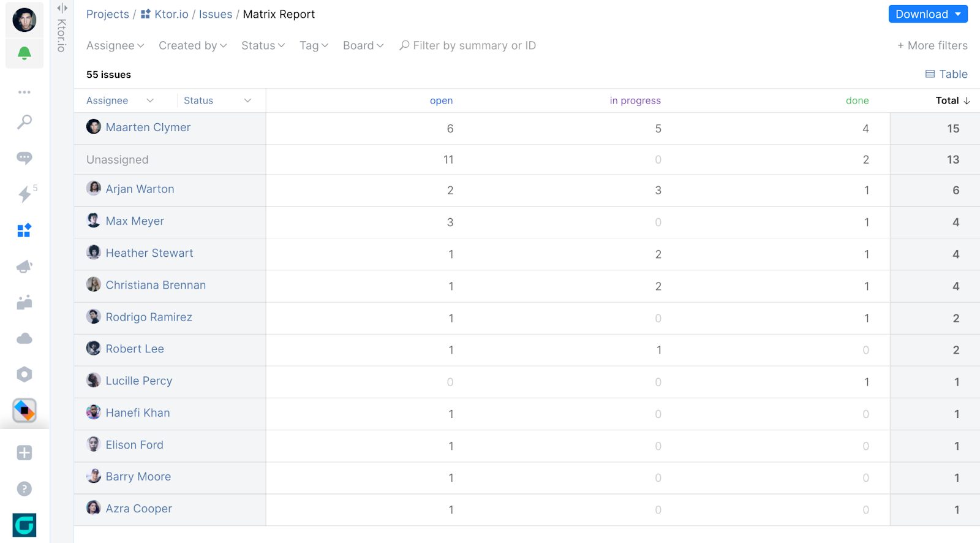Click Max Meyer's open count 3
Image resolution: width=980 pixels, height=543 pixels.
click(450, 222)
